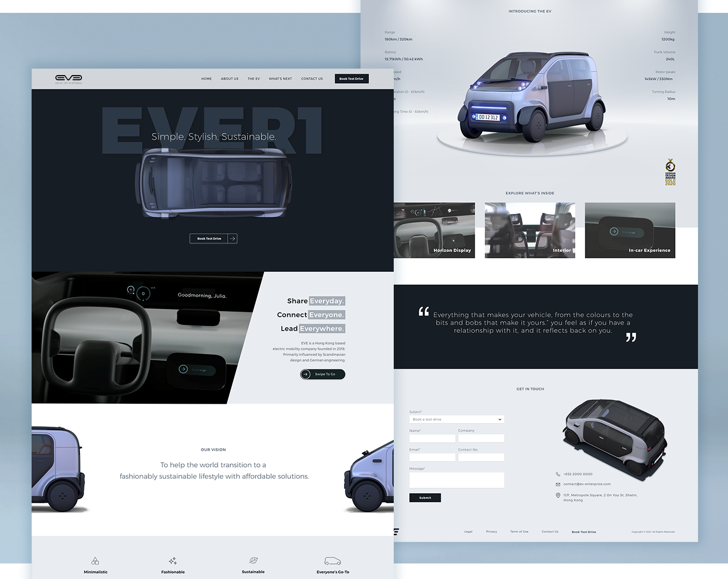
Task: Open the HOME nav item
Action: (x=206, y=79)
